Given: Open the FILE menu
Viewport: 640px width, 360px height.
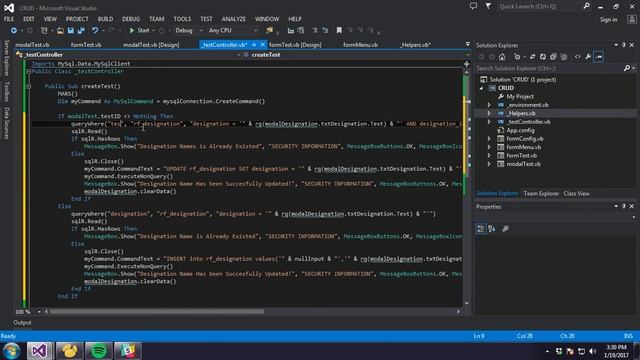Looking at the screenshot, I should pyautogui.click(x=9, y=19).
